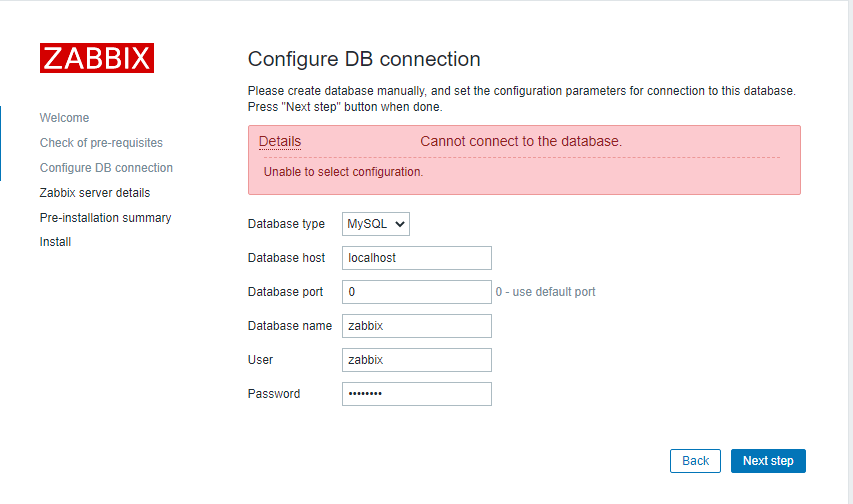Click the ZABBIX logo
Screen dimensions: 853x504
coord(97,58)
